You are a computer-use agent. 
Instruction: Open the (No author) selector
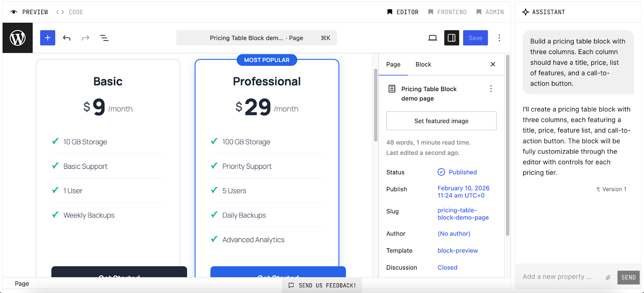point(454,234)
